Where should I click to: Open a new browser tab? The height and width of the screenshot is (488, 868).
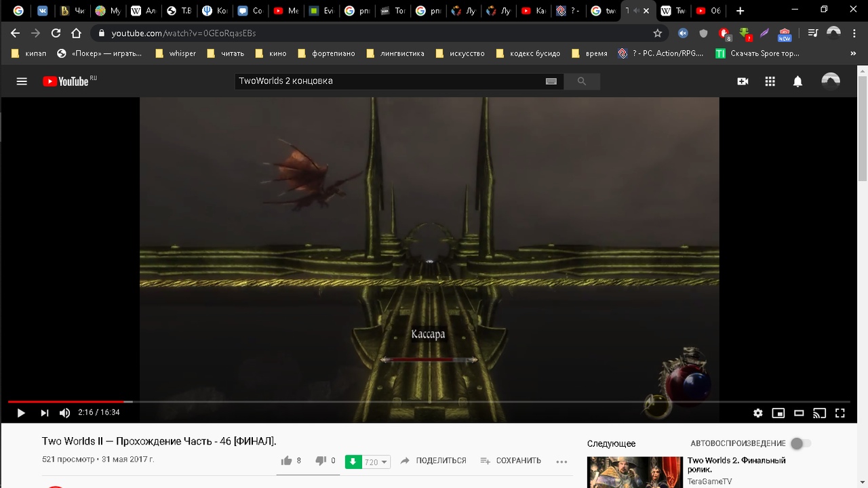[740, 11]
